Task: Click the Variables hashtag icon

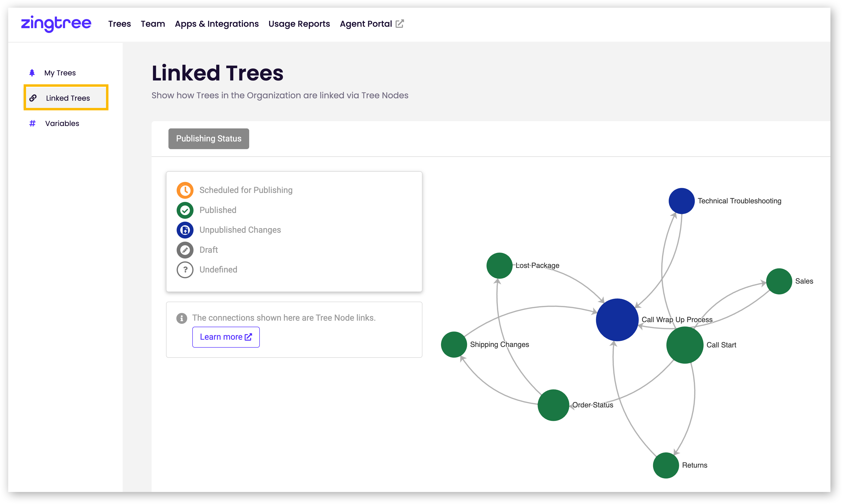Action: coord(32,123)
